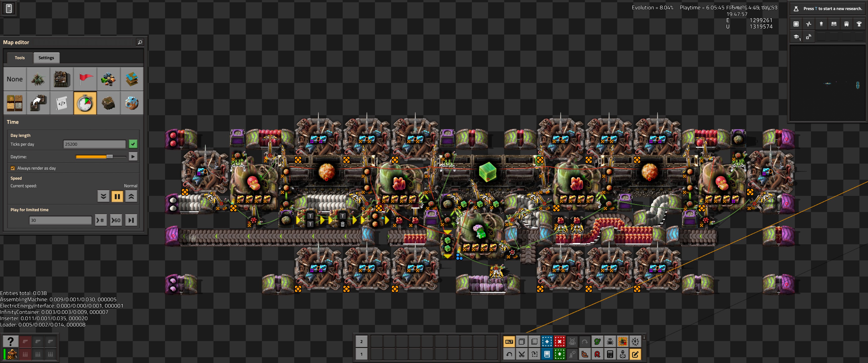The image size is (868, 363).
Task: Select the Time stopwatch tool
Action: tap(85, 103)
